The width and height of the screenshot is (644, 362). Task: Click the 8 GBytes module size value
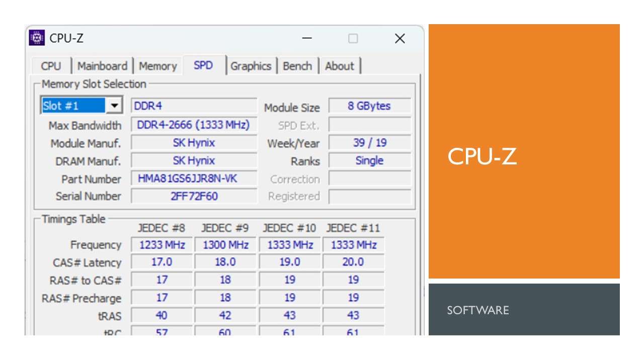370,106
